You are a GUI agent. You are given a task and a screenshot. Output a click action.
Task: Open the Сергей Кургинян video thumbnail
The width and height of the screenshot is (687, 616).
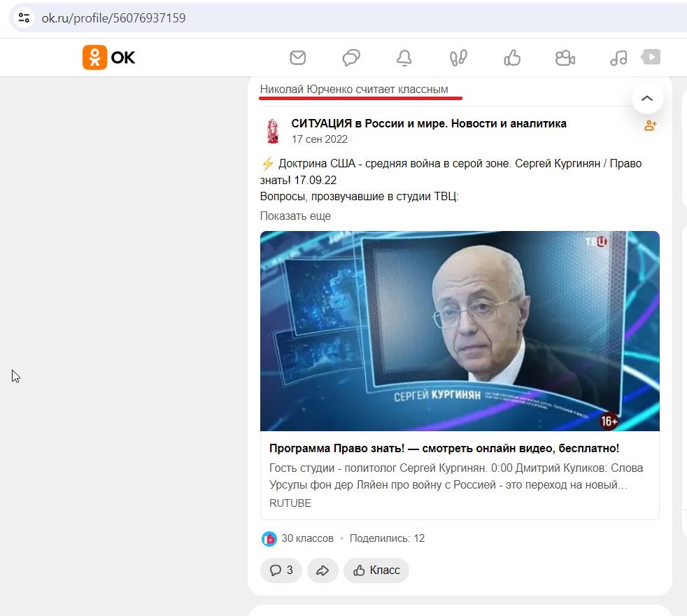(x=460, y=331)
